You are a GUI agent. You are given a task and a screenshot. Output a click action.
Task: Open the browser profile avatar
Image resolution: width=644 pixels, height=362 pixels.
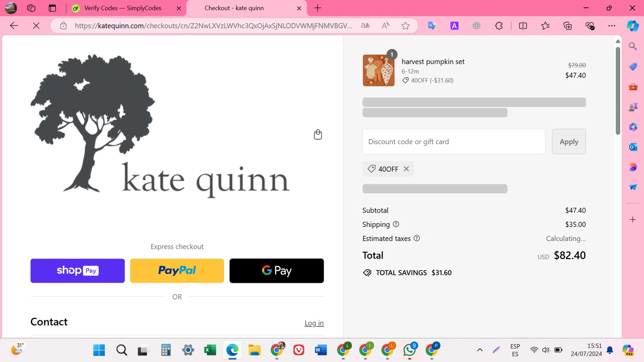coord(11,8)
